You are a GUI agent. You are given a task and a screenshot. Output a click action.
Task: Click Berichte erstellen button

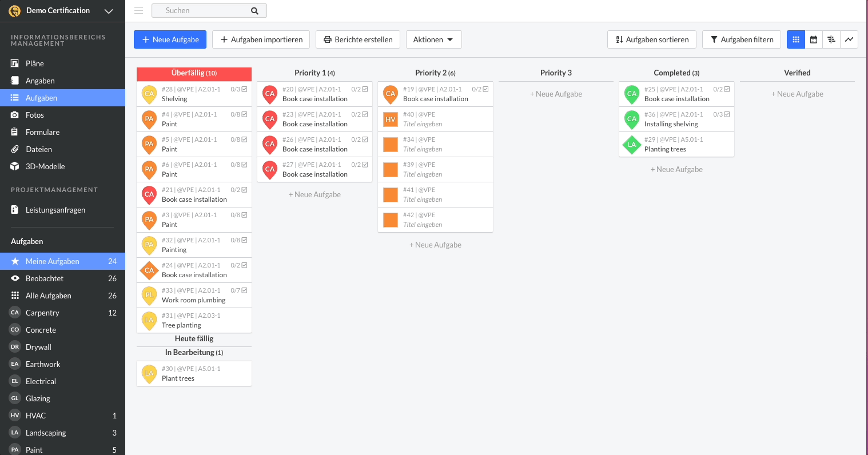pyautogui.click(x=358, y=39)
